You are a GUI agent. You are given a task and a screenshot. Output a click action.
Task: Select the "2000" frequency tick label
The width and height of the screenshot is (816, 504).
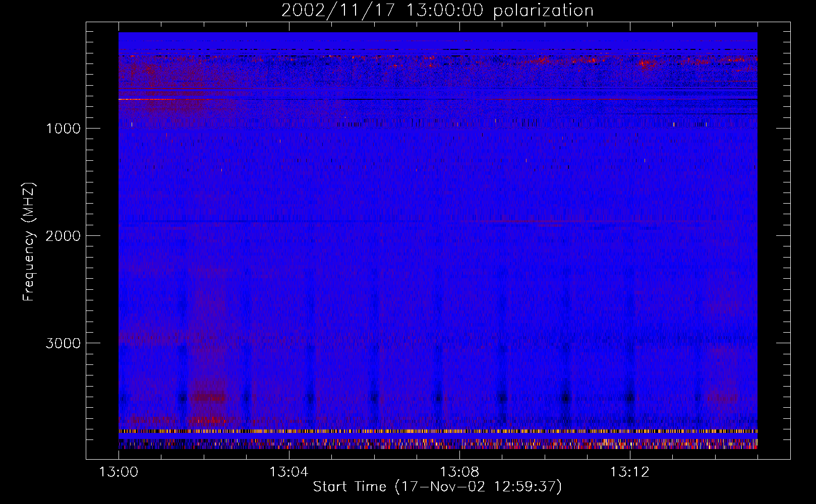pyautogui.click(x=63, y=236)
